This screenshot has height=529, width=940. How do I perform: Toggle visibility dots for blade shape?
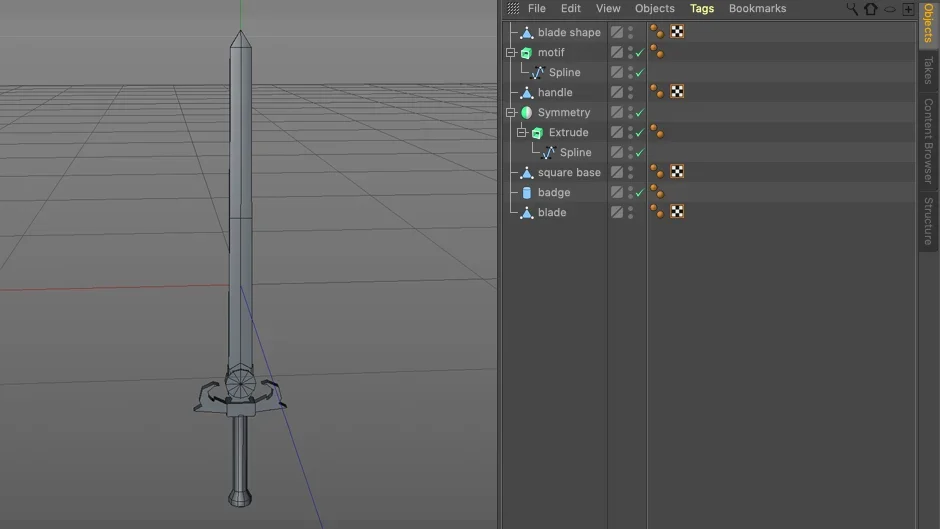[x=631, y=32]
